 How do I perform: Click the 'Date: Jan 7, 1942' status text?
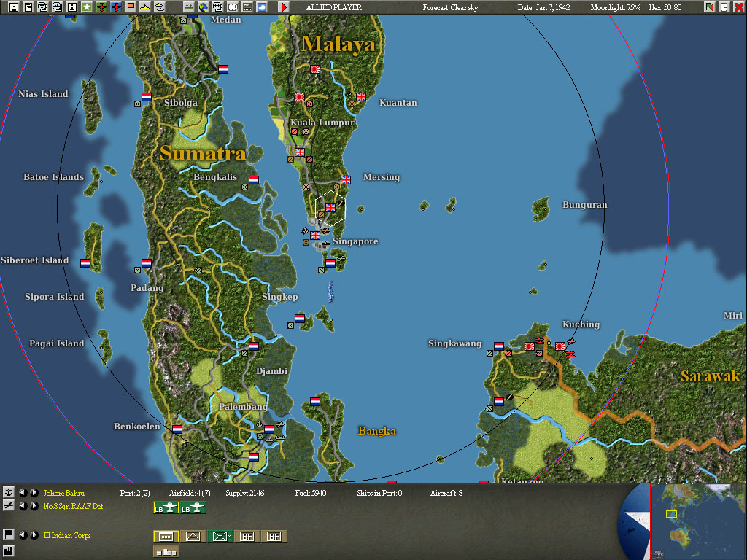544,7
